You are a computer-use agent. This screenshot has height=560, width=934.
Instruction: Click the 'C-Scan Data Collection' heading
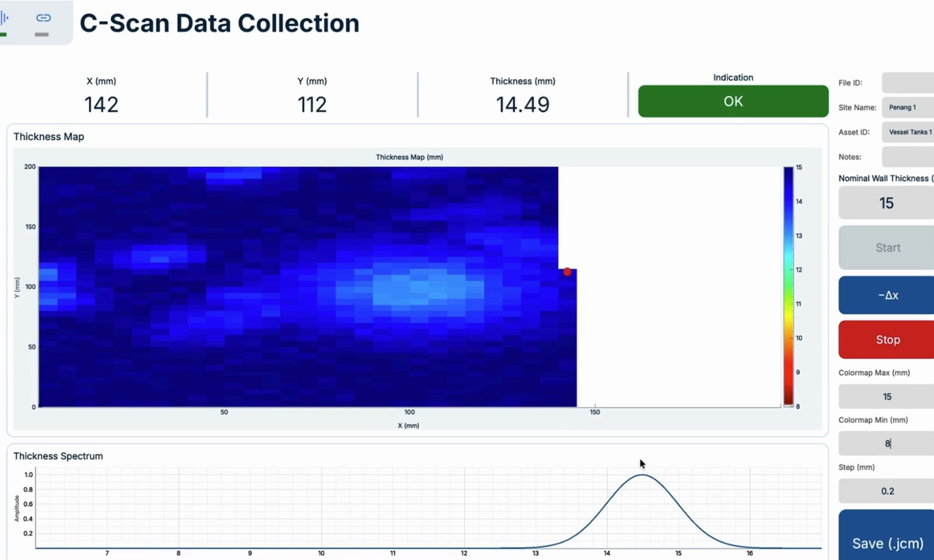point(219,23)
